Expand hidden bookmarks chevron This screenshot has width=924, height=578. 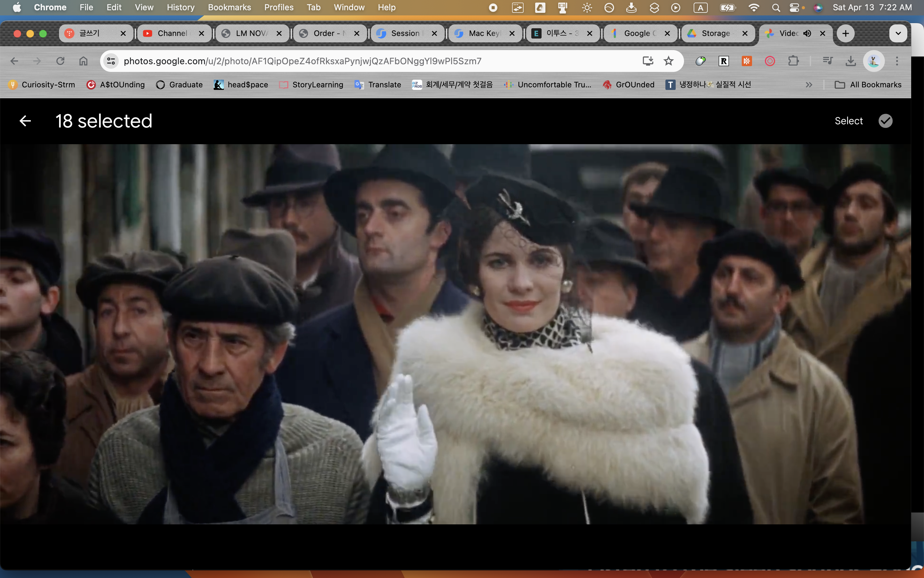click(x=809, y=84)
